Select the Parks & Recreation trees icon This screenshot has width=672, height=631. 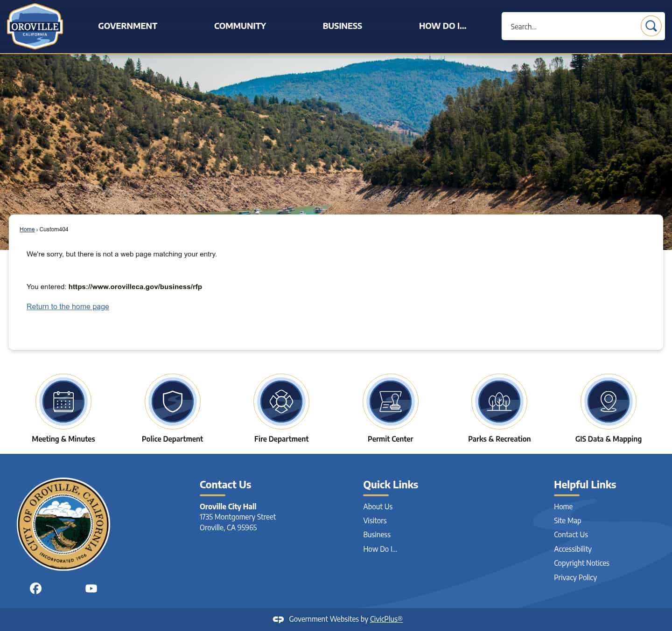pyautogui.click(x=499, y=402)
